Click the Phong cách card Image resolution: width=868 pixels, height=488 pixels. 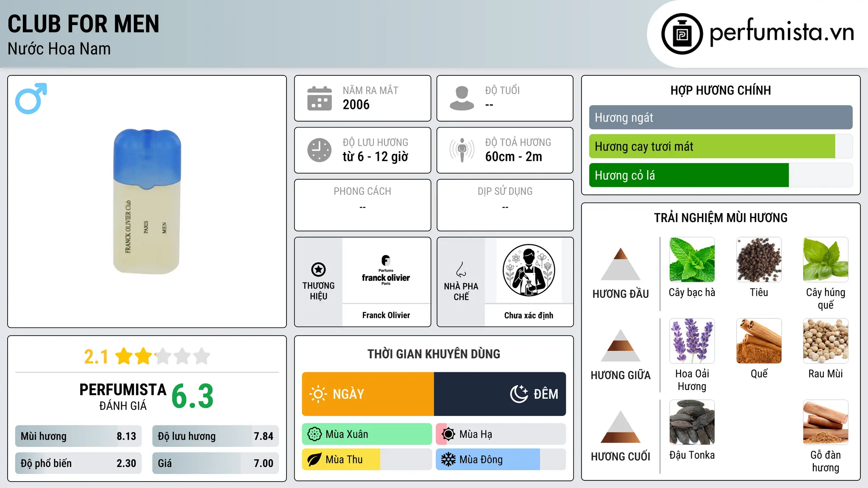pyautogui.click(x=362, y=205)
